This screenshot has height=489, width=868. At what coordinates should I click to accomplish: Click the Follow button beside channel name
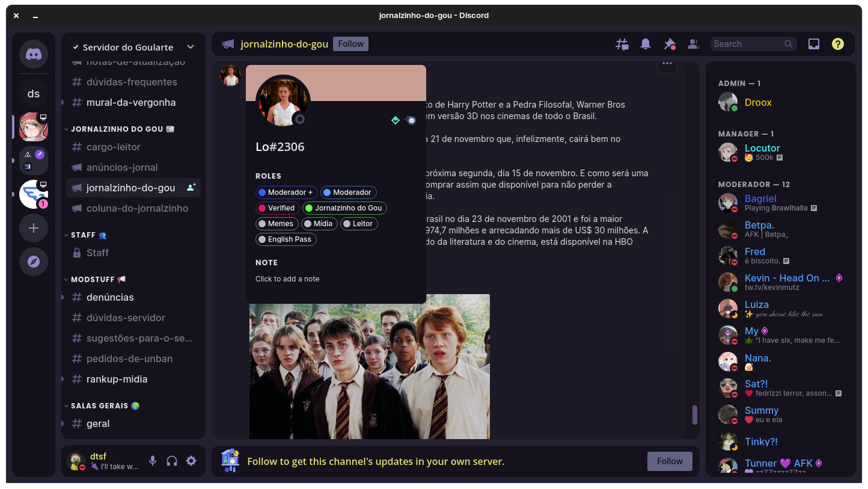click(x=350, y=43)
